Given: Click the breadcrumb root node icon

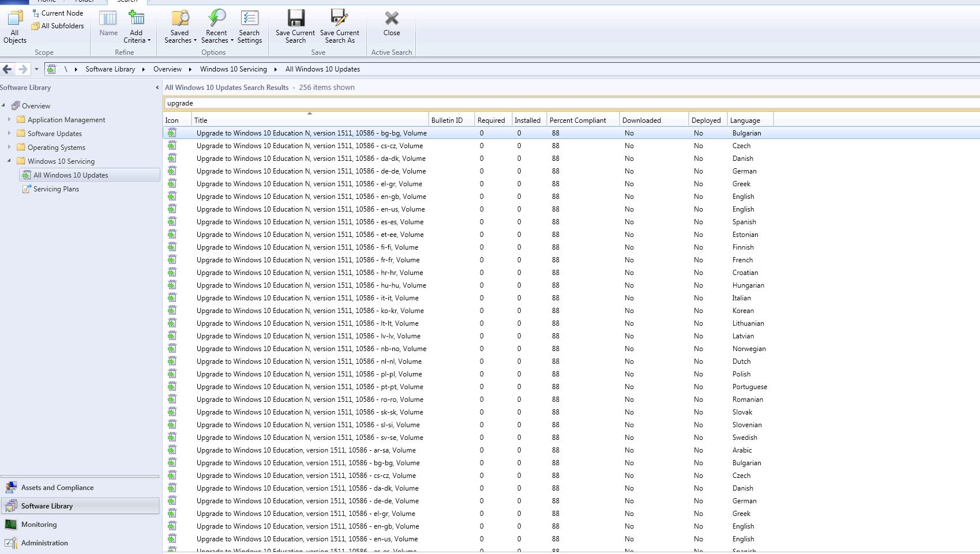Looking at the screenshot, I should 51,69.
